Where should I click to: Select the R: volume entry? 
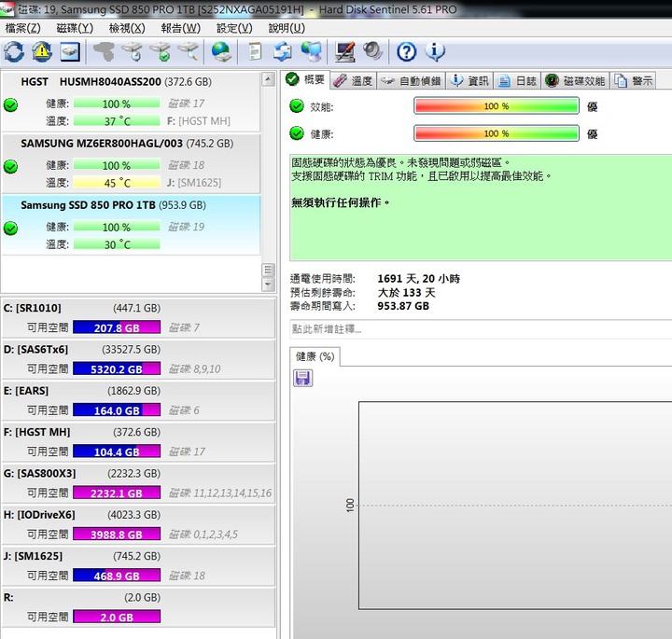point(138,607)
